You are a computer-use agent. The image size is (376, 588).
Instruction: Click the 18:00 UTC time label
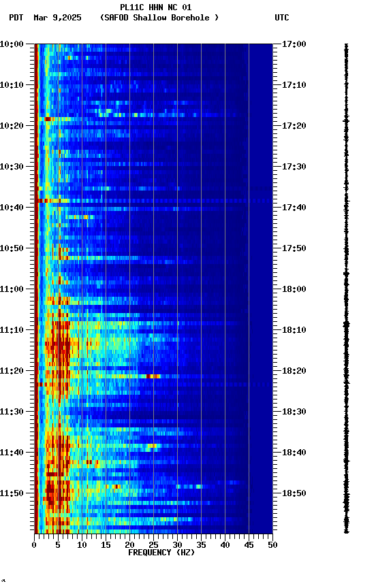coord(294,289)
